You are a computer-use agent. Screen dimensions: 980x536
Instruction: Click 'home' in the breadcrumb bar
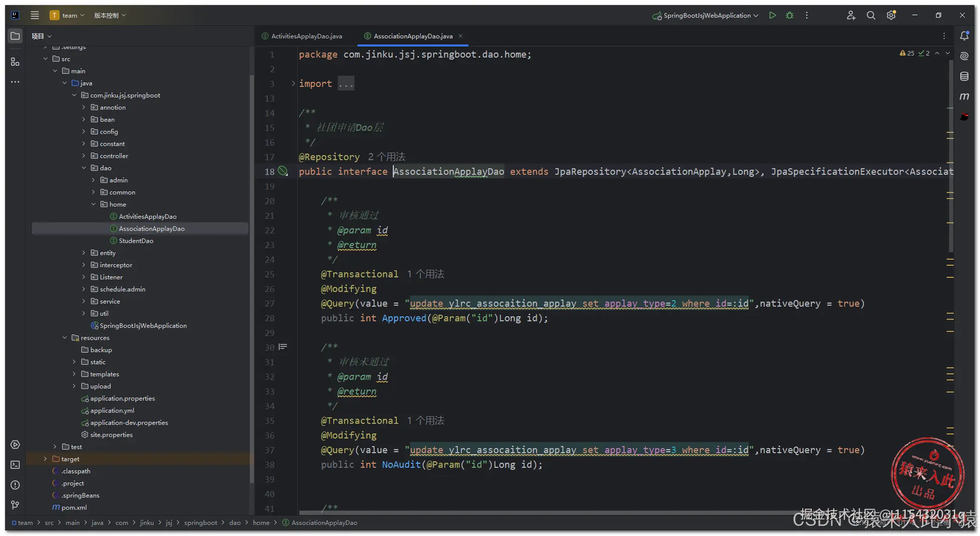click(261, 523)
